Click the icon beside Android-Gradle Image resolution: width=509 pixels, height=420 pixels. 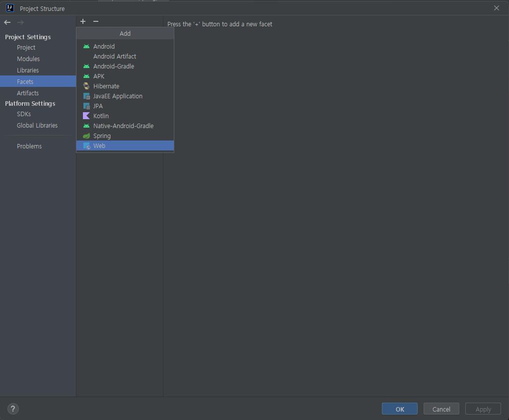86,66
